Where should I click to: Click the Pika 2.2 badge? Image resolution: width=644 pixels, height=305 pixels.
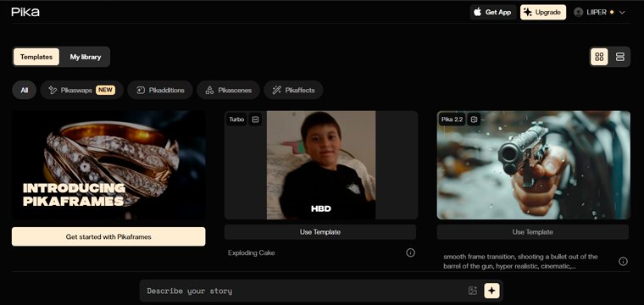(452, 119)
